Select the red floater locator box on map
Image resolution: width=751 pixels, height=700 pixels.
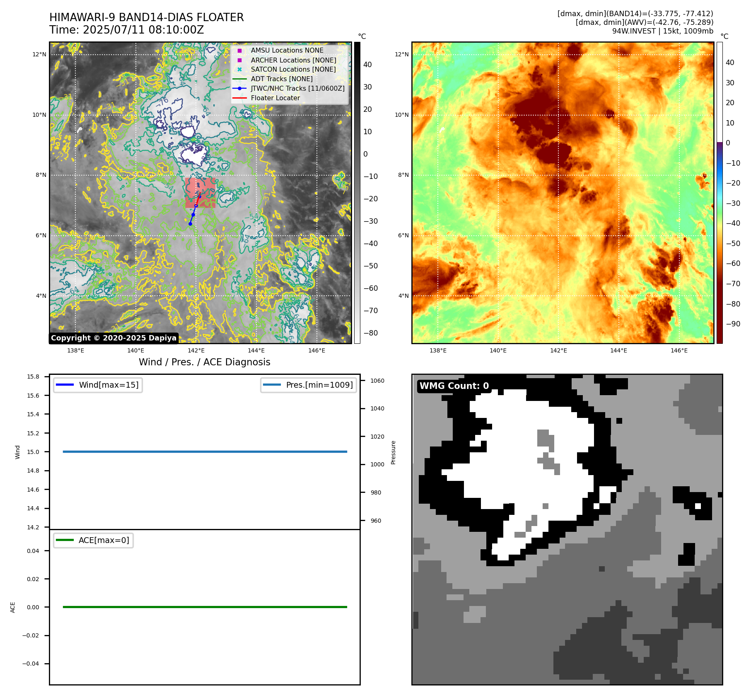tap(200, 193)
